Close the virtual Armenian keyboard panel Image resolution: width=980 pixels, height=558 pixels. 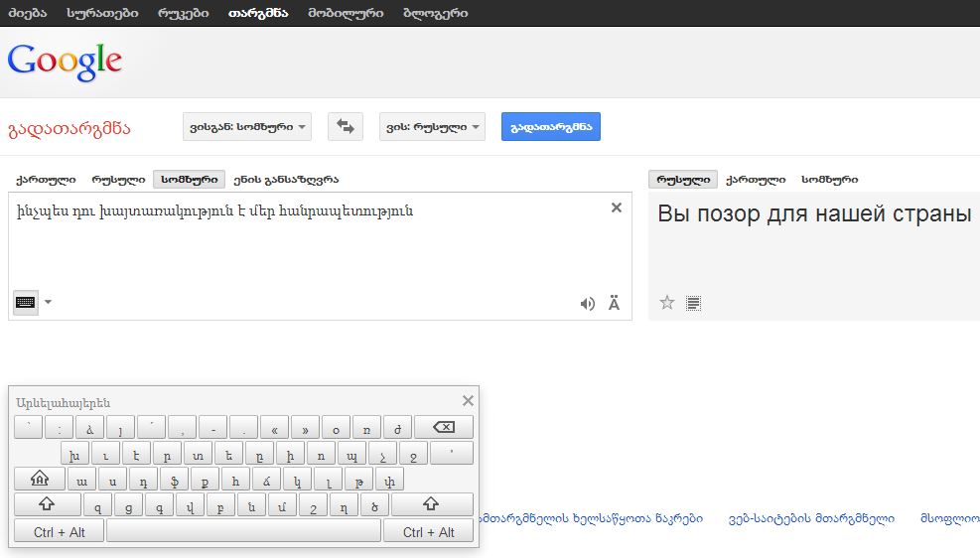[468, 401]
